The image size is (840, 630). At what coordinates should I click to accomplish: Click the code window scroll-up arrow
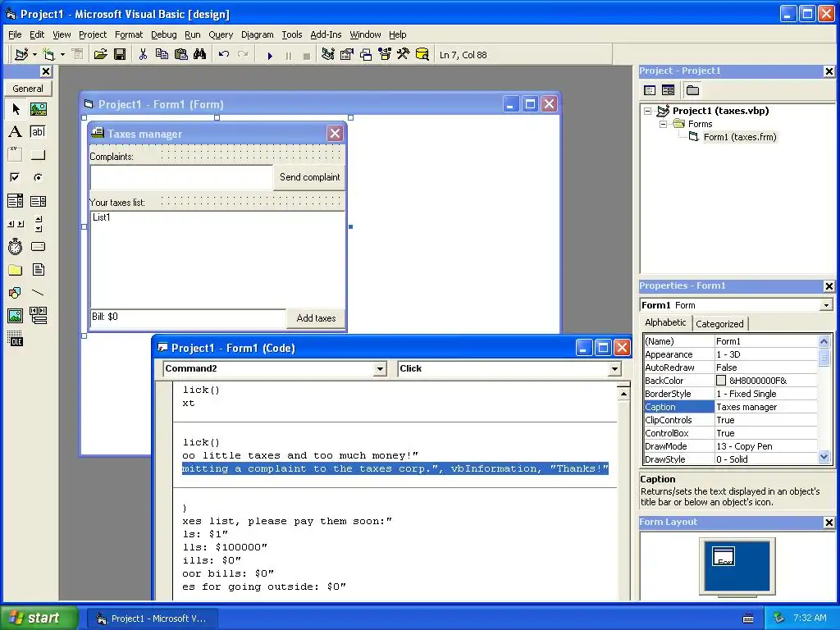click(x=623, y=395)
